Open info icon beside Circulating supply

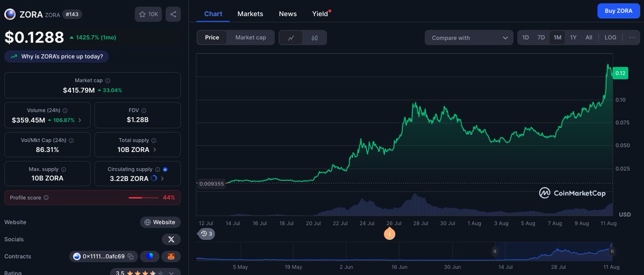click(x=157, y=169)
